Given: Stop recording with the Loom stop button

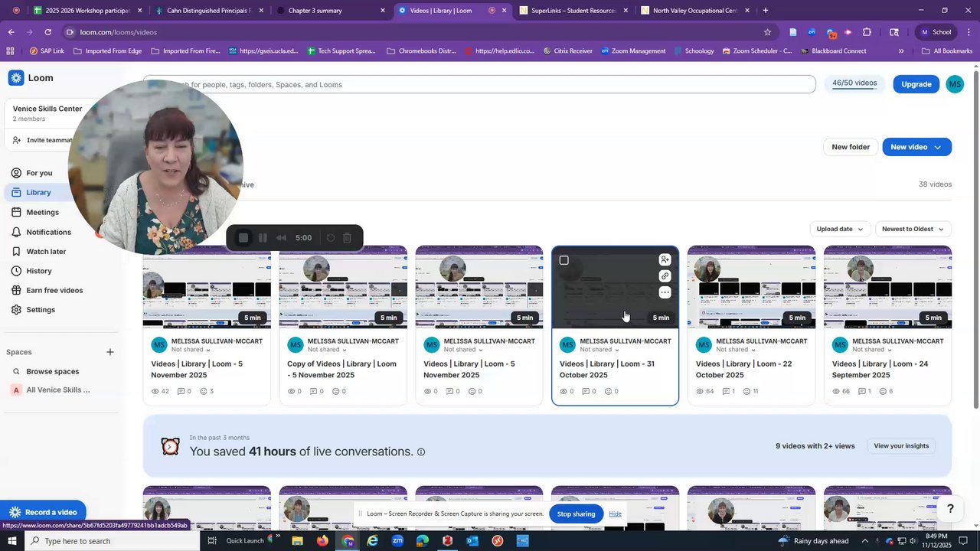Looking at the screenshot, I should pyautogui.click(x=243, y=238).
